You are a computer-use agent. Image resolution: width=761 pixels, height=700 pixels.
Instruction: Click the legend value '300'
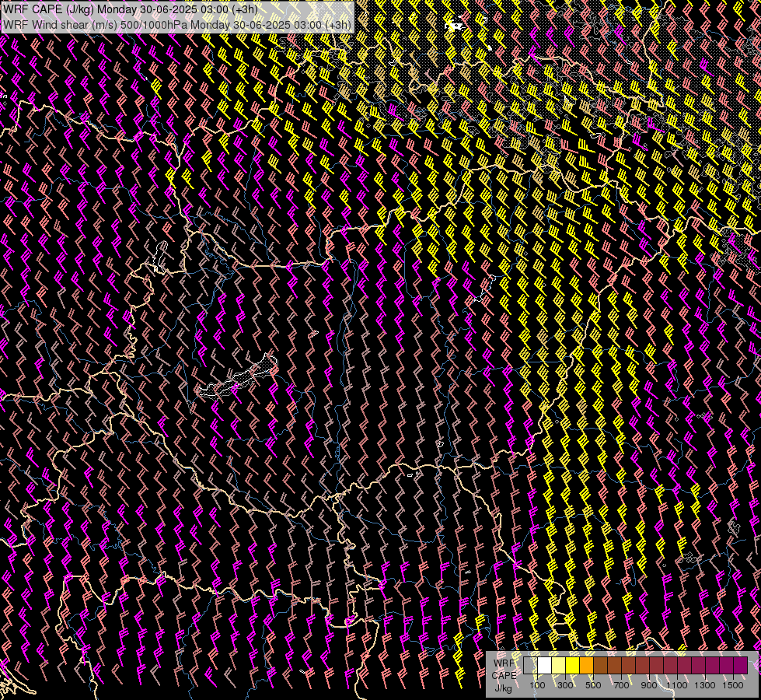click(x=565, y=685)
